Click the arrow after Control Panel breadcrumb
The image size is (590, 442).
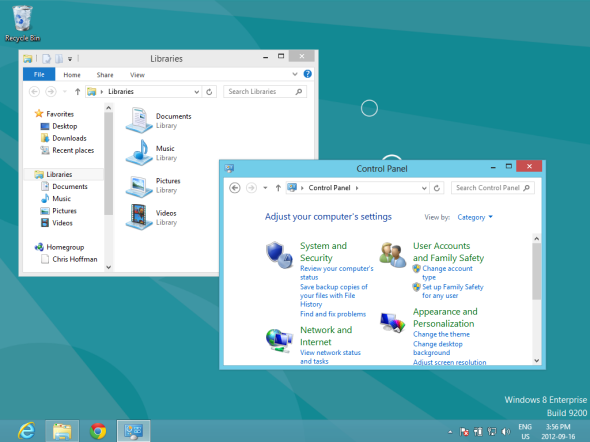pyautogui.click(x=357, y=188)
